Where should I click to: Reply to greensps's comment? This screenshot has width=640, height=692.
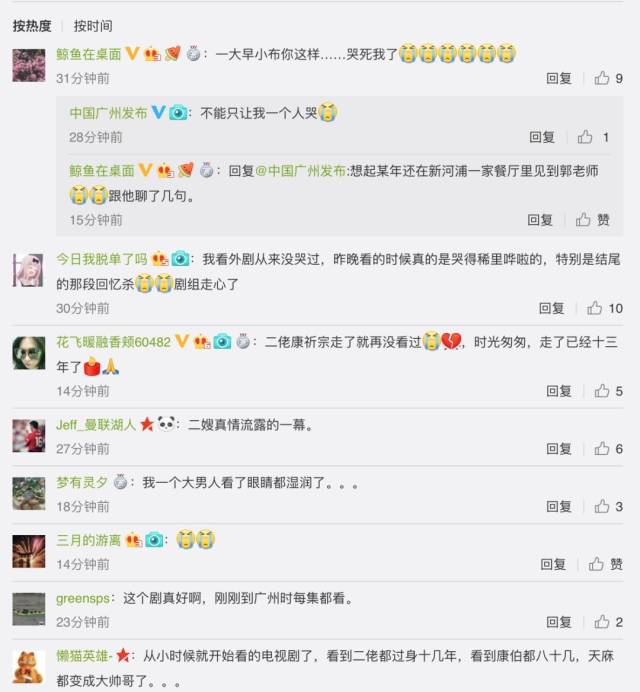click(559, 622)
